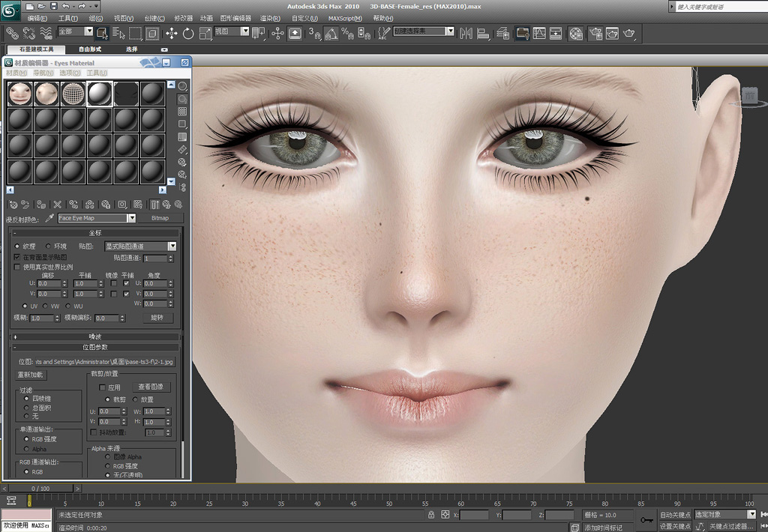Open the Face Eye Map dropdown
This screenshot has width=768, height=532.
[x=131, y=218]
